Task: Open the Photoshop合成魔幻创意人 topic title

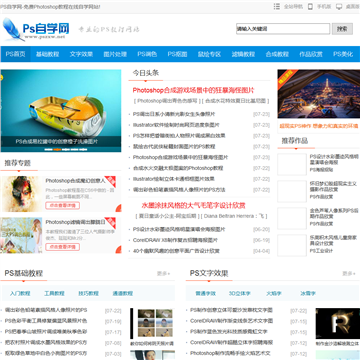Action: pyautogui.click(x=75, y=181)
